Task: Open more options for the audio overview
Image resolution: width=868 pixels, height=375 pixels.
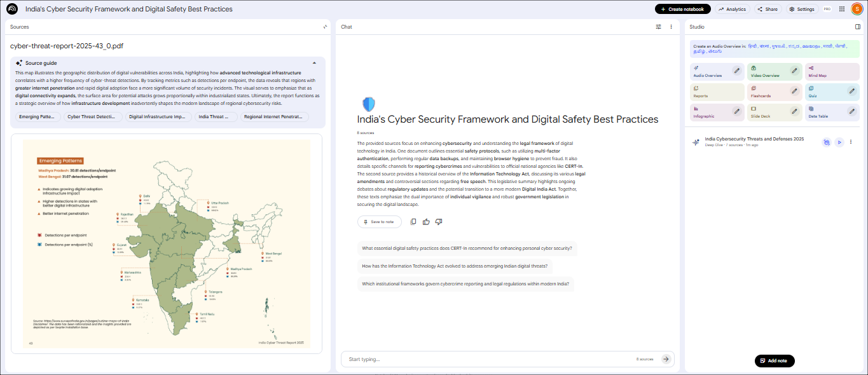Action: pyautogui.click(x=851, y=142)
